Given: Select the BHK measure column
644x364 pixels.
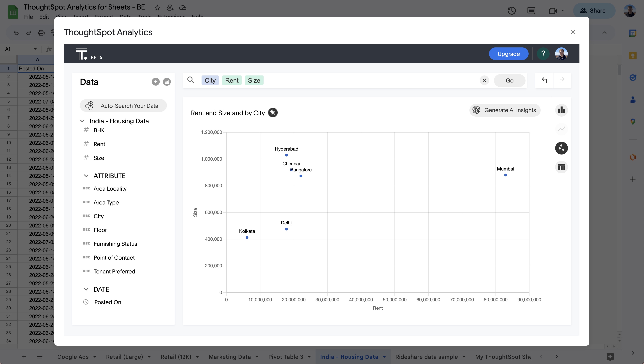Looking at the screenshot, I should pos(99,130).
